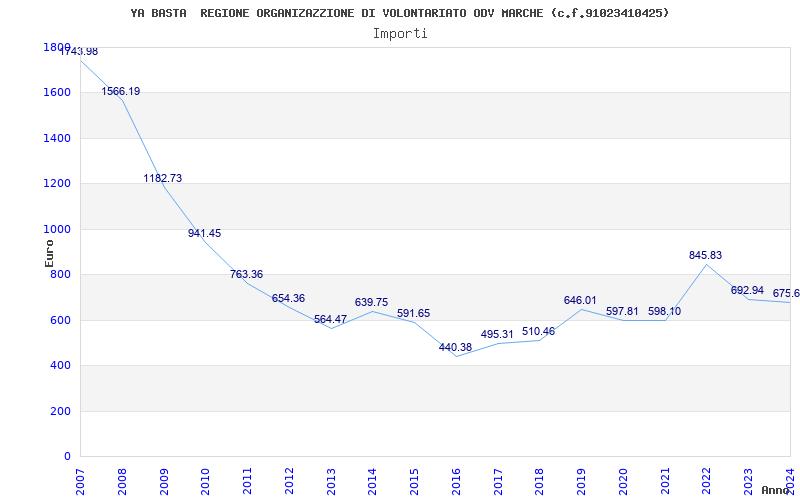Click the 598.10 data label

(664, 312)
